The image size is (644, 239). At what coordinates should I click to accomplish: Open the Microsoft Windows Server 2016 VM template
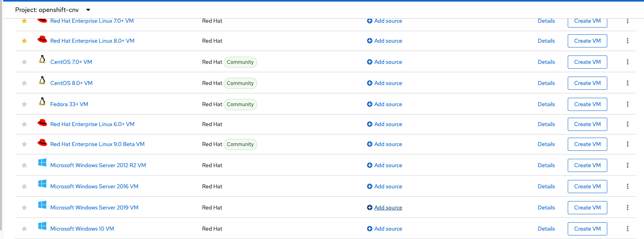(x=94, y=186)
